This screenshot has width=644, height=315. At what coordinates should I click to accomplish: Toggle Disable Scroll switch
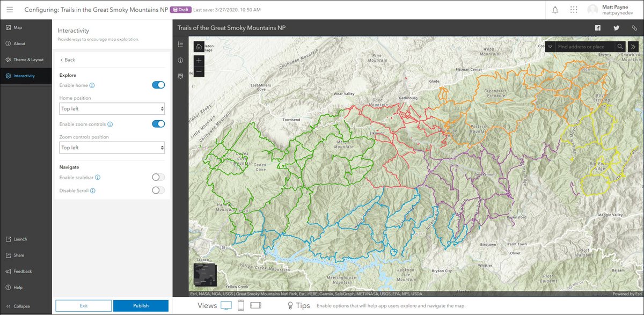158,190
